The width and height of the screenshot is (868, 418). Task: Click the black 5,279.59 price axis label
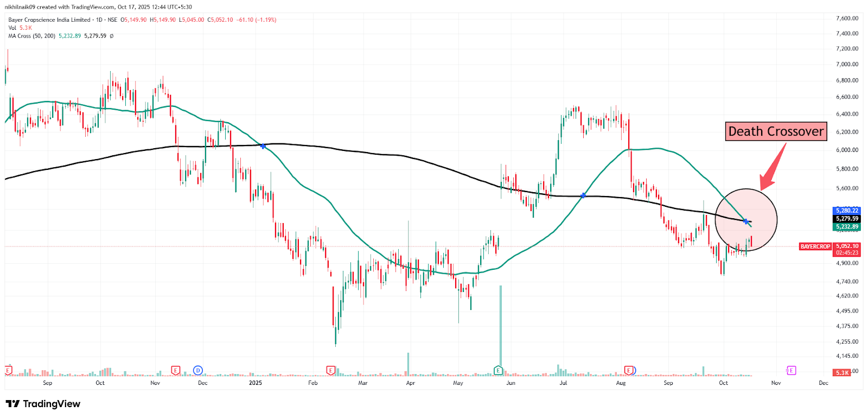click(x=847, y=219)
